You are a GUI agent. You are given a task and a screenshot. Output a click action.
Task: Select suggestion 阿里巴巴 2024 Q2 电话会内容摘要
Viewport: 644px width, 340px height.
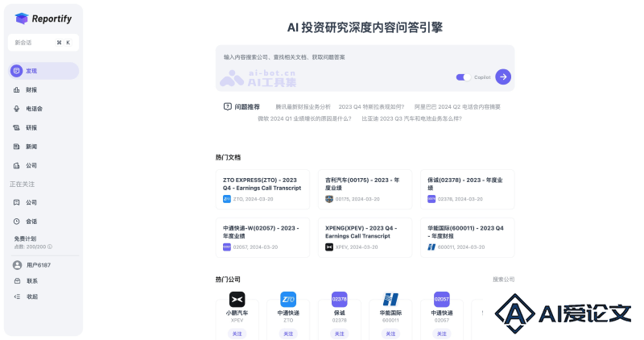tap(457, 106)
